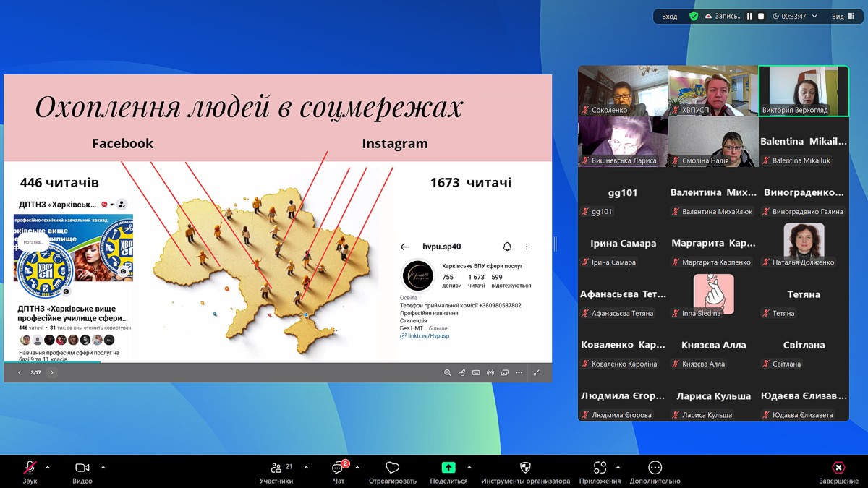The height and width of the screenshot is (488, 868).
Task: Click the overlapping windows icon in the slide toolbar
Action: [505, 373]
